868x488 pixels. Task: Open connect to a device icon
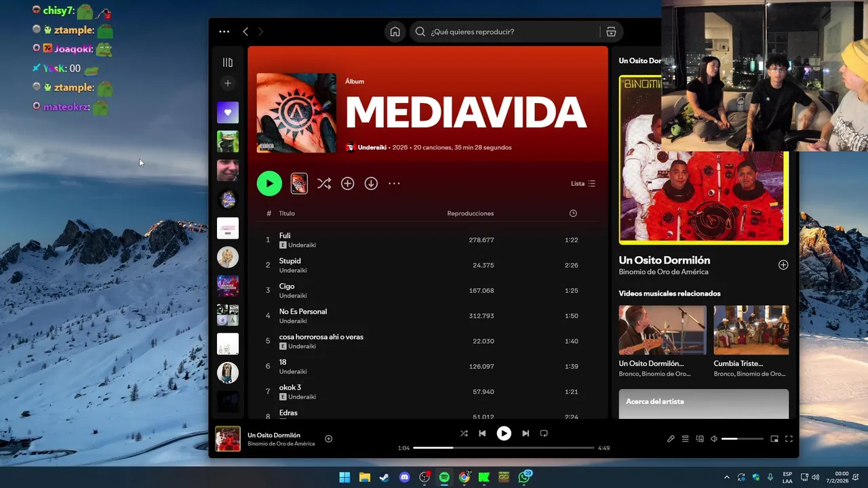coord(700,439)
